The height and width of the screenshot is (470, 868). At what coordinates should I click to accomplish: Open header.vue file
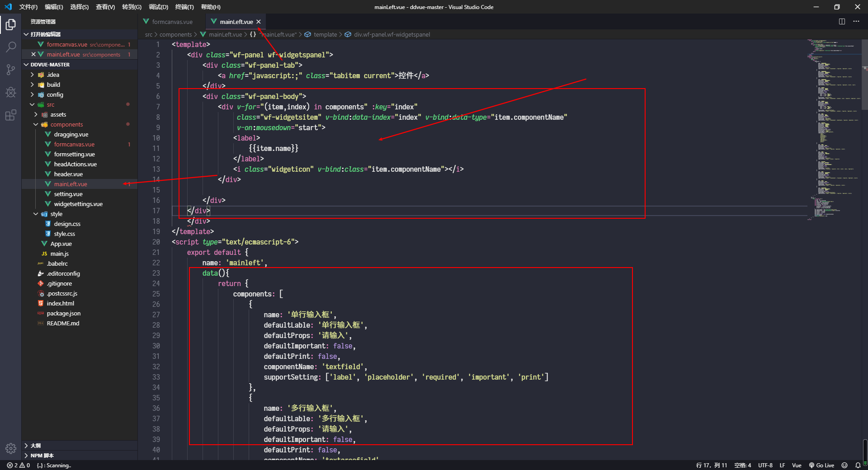click(x=80, y=174)
